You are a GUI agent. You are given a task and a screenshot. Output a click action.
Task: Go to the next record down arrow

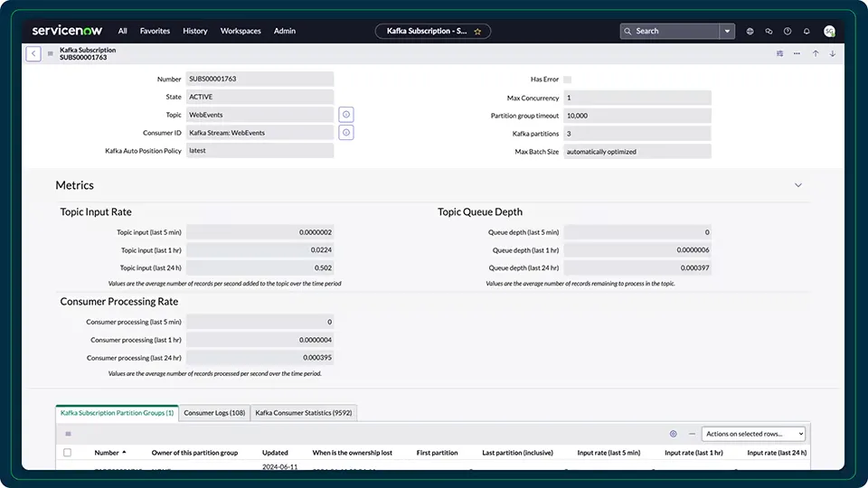[832, 53]
